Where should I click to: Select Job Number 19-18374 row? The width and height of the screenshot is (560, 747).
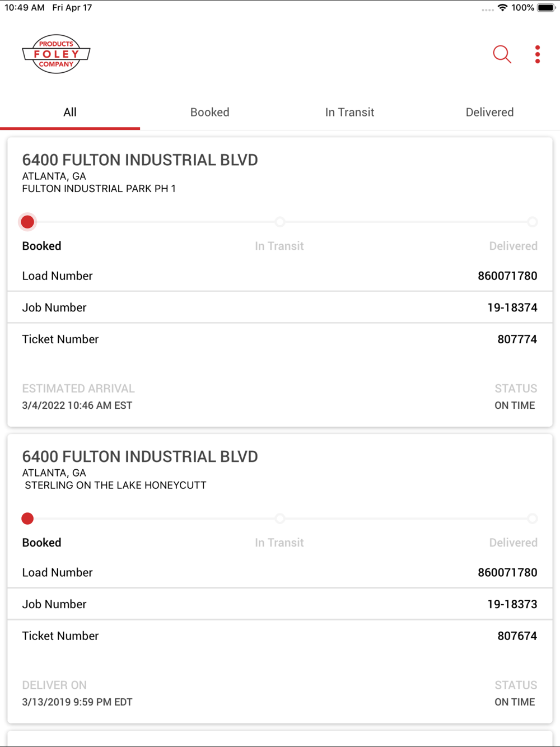[x=280, y=307]
